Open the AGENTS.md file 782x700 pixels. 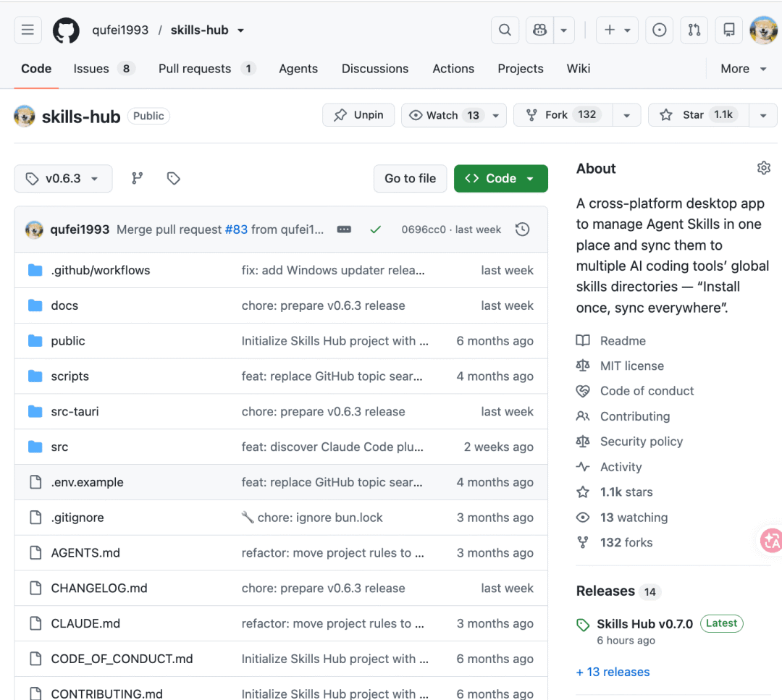(x=85, y=553)
